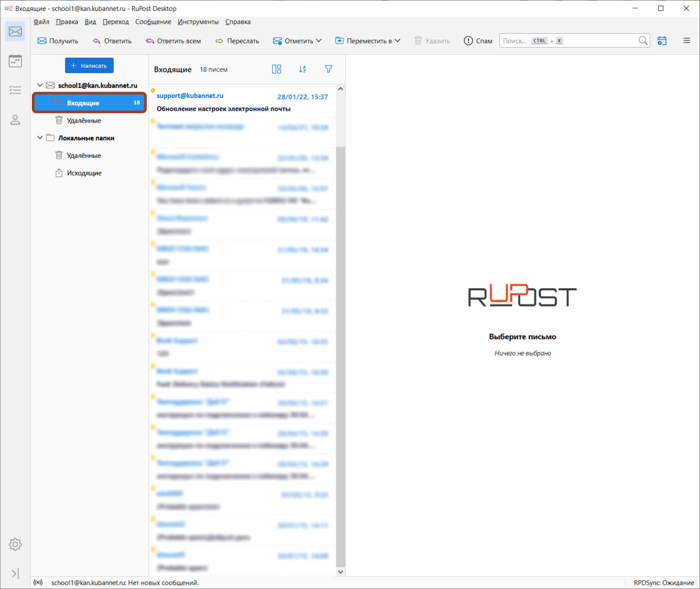Open the Отметить dropdown menu
Viewport: 700px width, 589px height.
tap(297, 41)
